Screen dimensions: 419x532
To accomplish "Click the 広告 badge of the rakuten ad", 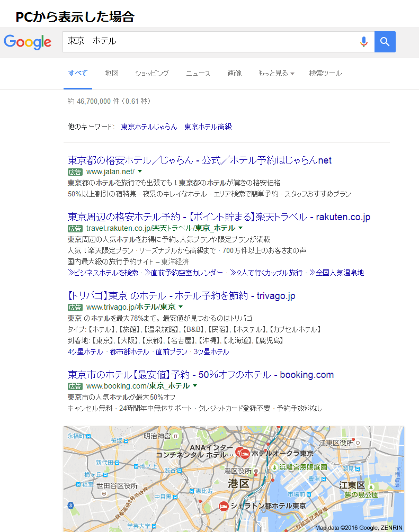I will 75,228.
